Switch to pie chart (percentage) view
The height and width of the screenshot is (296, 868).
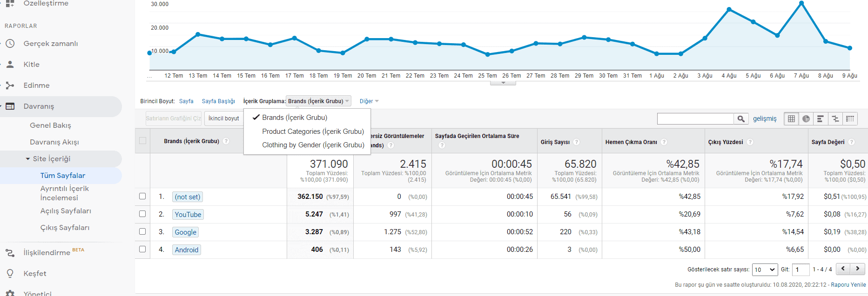(x=806, y=119)
